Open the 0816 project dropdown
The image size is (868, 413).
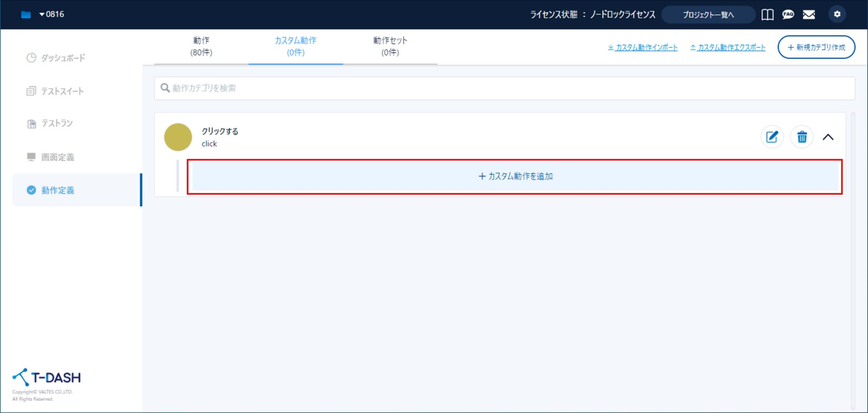click(52, 14)
